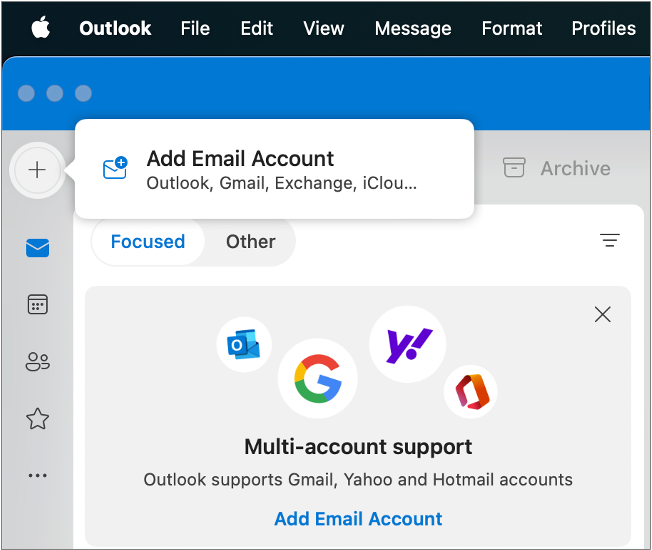Viewport: 652px width, 550px height.
Task: Open the Edit menu
Action: 257,28
